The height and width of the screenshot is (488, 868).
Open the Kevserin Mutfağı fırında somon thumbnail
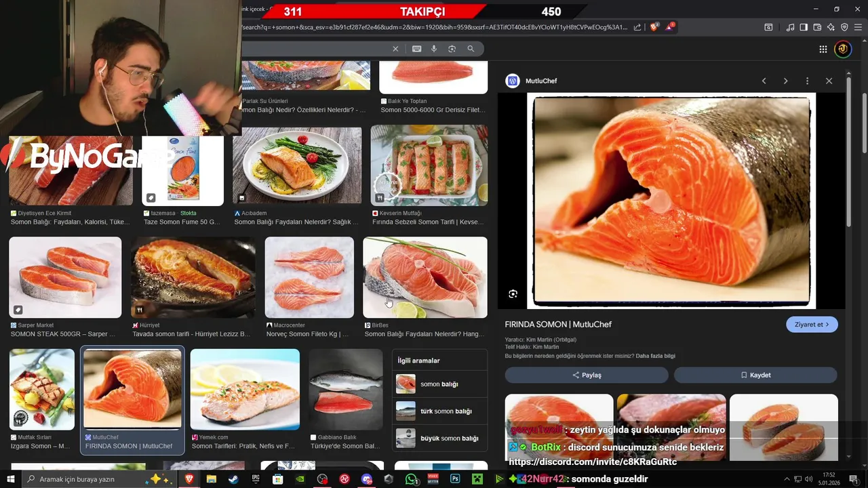click(429, 165)
